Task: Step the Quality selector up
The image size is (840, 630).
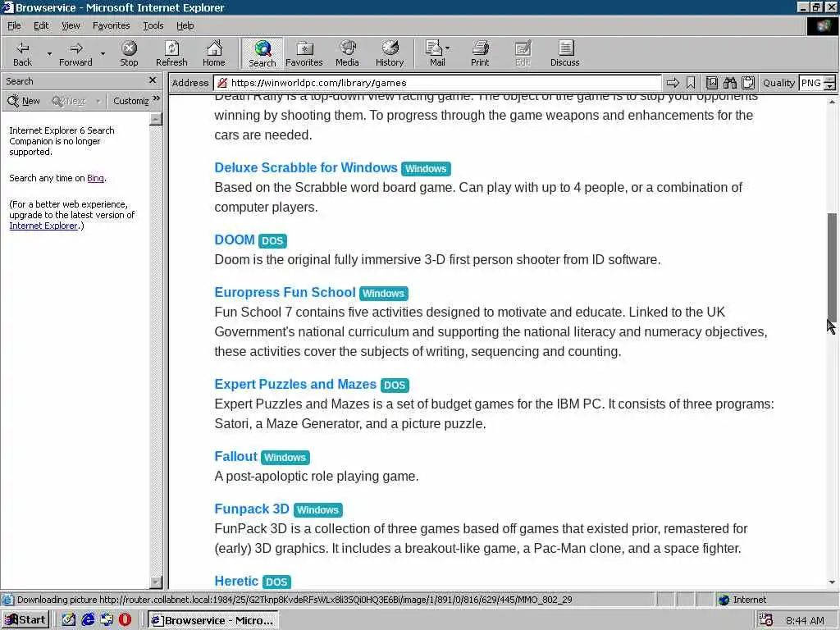Action: pos(830,80)
